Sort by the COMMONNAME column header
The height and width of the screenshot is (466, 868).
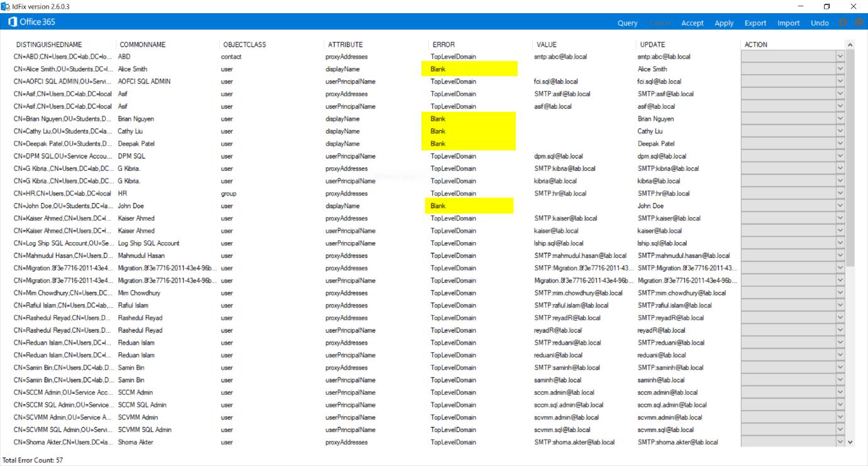(x=143, y=45)
